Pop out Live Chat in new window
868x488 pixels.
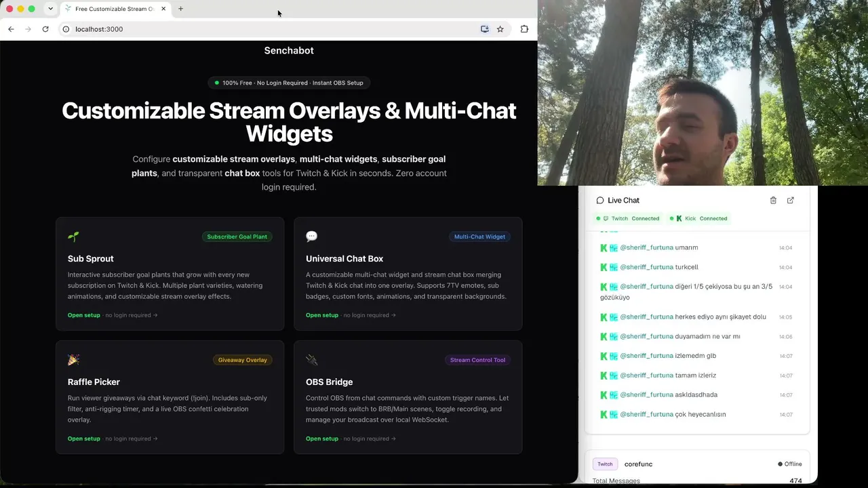click(791, 201)
